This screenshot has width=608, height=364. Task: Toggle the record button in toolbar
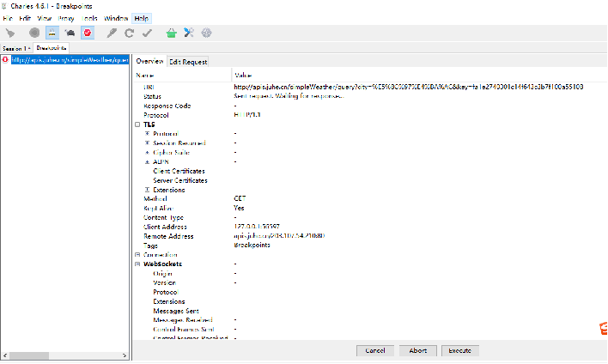point(34,33)
